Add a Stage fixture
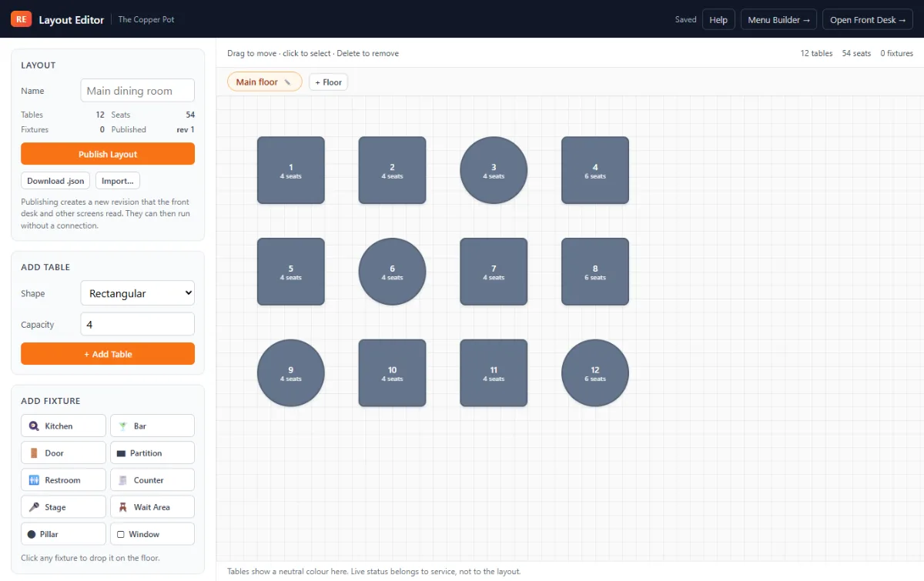The height and width of the screenshot is (581, 924). [x=63, y=506]
